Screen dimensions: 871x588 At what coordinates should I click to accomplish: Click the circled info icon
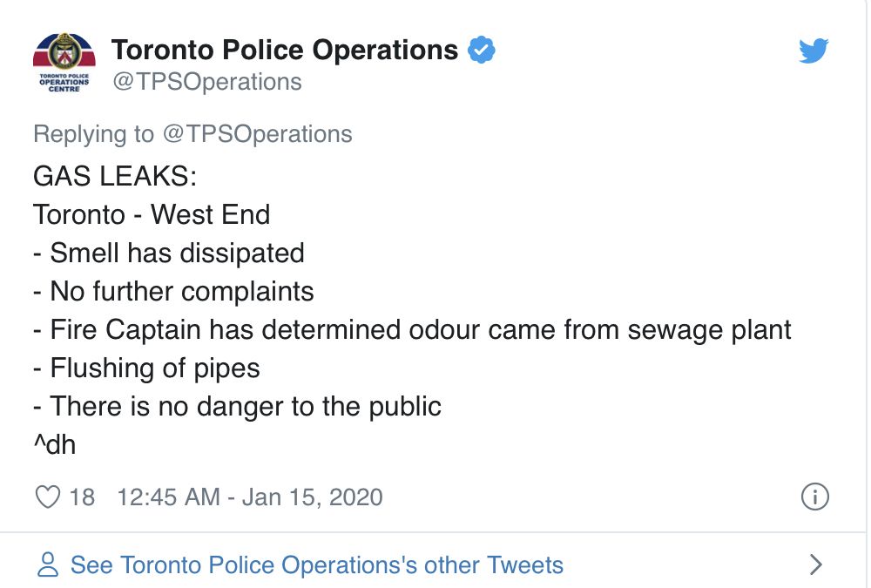click(815, 497)
